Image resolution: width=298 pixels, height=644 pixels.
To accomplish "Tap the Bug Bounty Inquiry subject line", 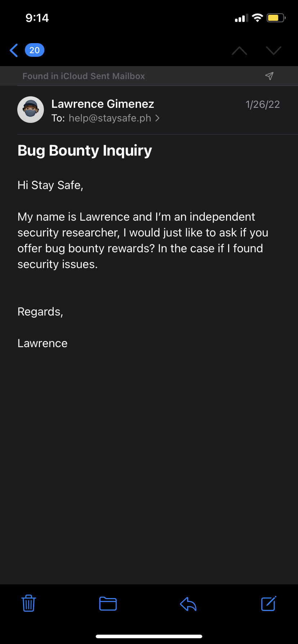I will 85,151.
